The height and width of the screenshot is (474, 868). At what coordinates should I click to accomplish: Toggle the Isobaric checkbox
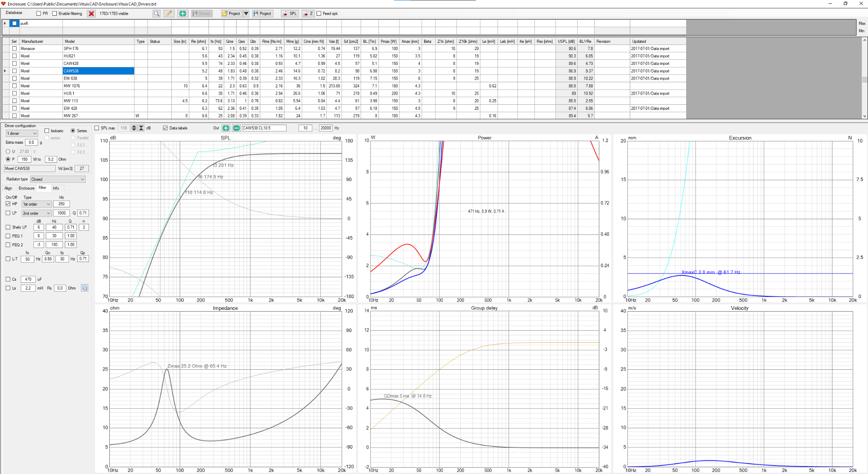click(x=47, y=131)
